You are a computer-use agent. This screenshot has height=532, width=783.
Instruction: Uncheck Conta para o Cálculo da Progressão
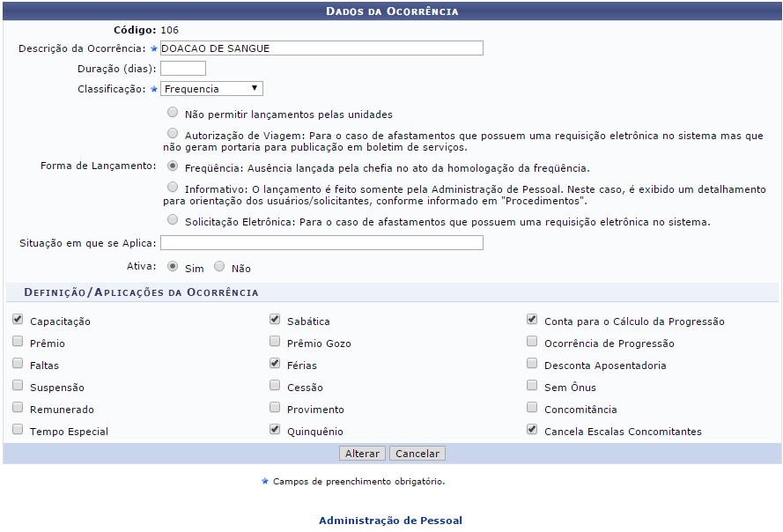tap(532, 320)
